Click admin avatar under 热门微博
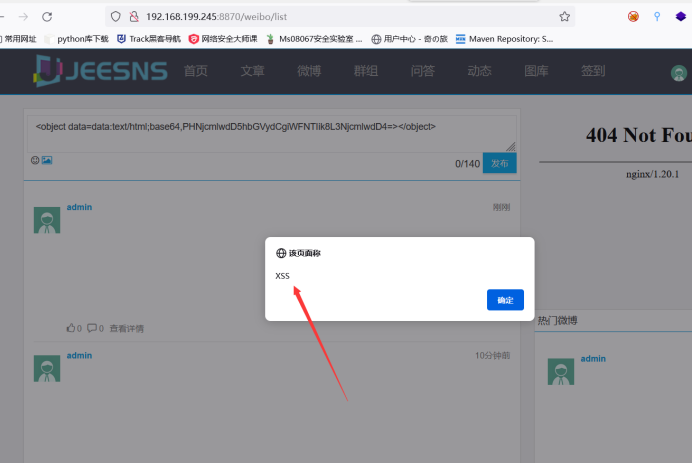The width and height of the screenshot is (692, 464). point(561,371)
